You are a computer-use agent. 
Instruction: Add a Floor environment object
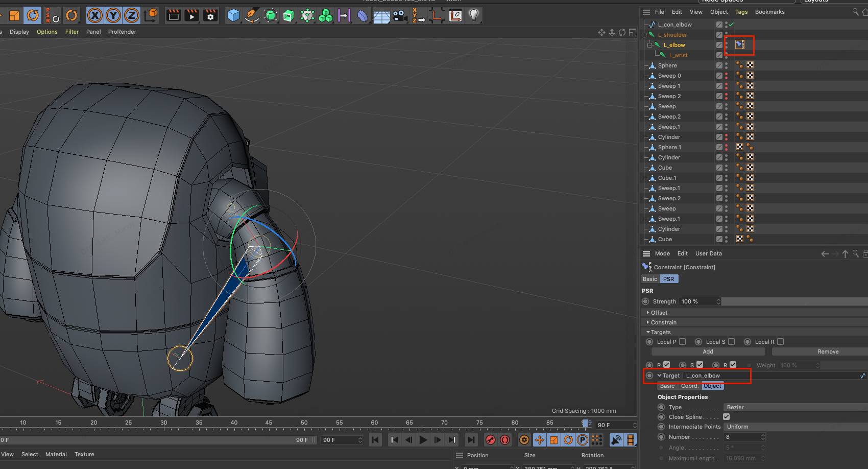pyautogui.click(x=381, y=16)
